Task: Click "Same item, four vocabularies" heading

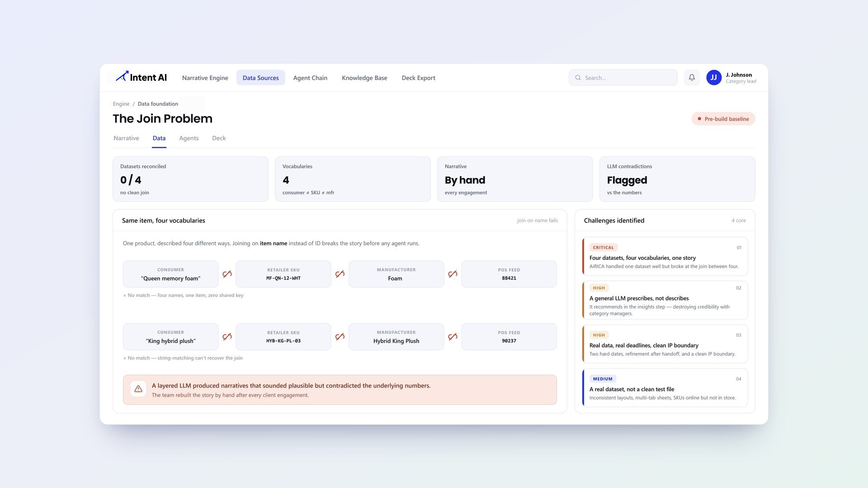Action: [x=163, y=221]
